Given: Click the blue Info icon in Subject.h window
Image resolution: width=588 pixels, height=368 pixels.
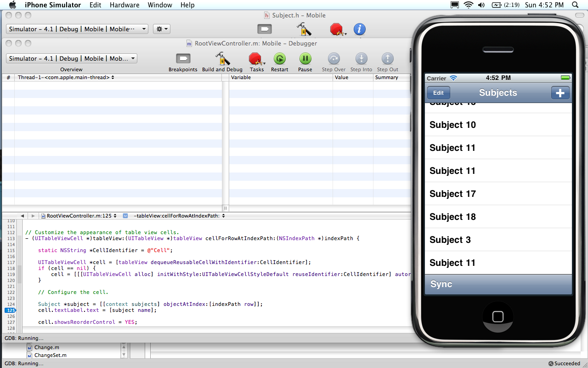Looking at the screenshot, I should [x=359, y=29].
